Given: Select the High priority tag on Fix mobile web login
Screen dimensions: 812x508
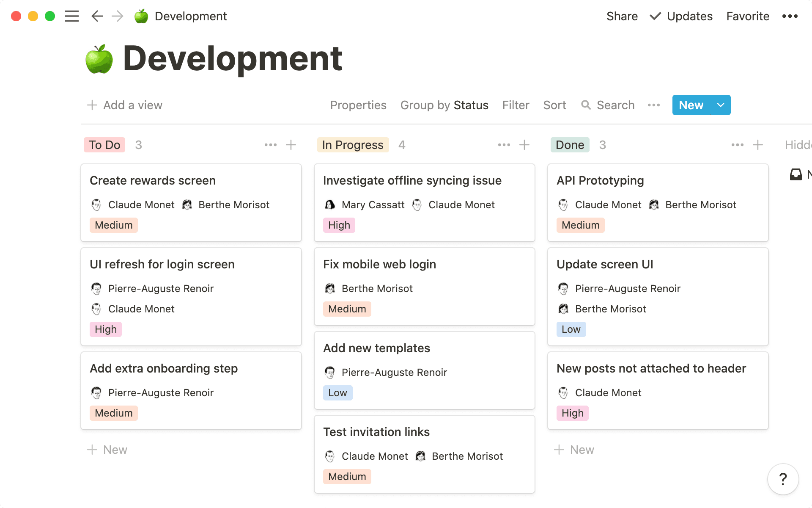Looking at the screenshot, I should point(347,309).
